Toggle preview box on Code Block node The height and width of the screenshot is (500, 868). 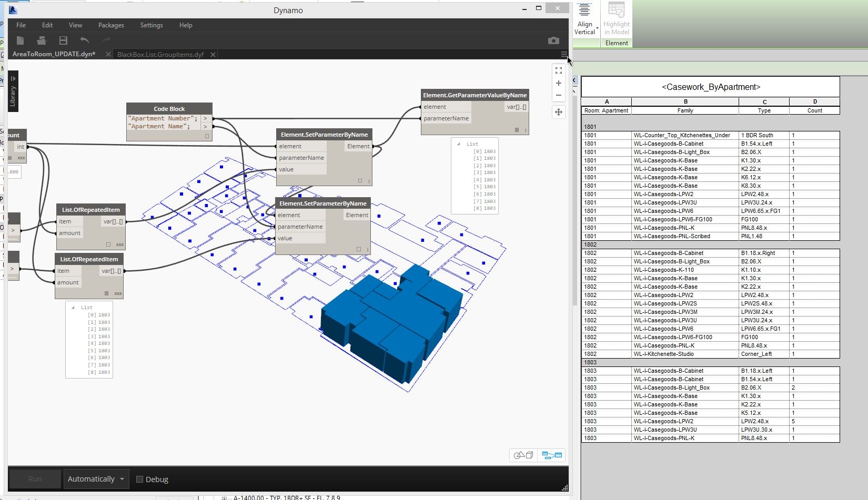pyautogui.click(x=207, y=136)
